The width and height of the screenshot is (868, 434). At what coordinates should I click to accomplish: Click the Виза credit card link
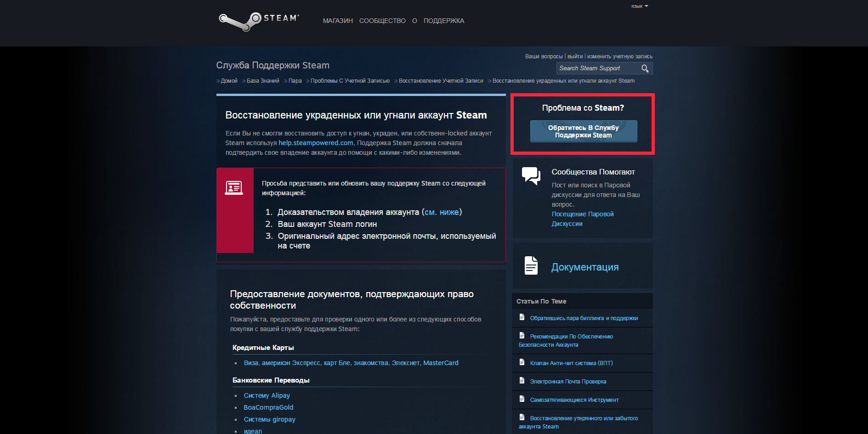[251, 363]
